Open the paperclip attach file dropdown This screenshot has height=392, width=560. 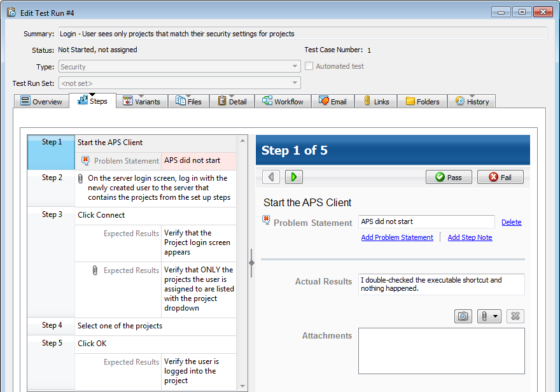point(489,316)
